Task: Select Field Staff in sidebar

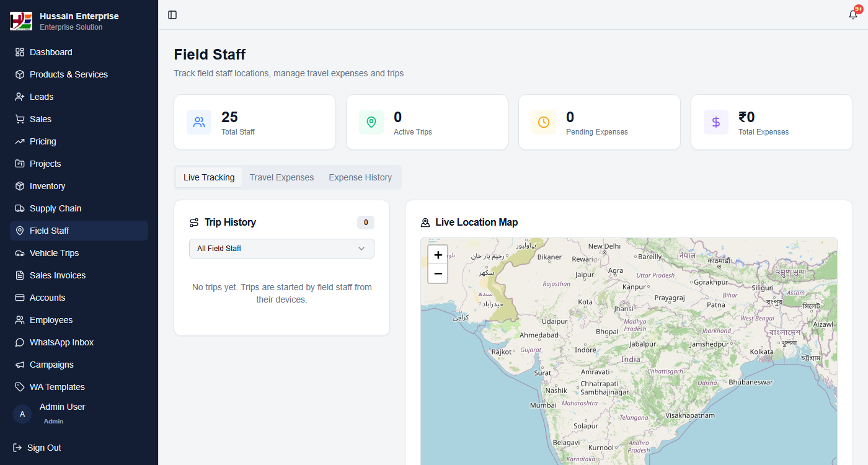Action: [x=79, y=231]
